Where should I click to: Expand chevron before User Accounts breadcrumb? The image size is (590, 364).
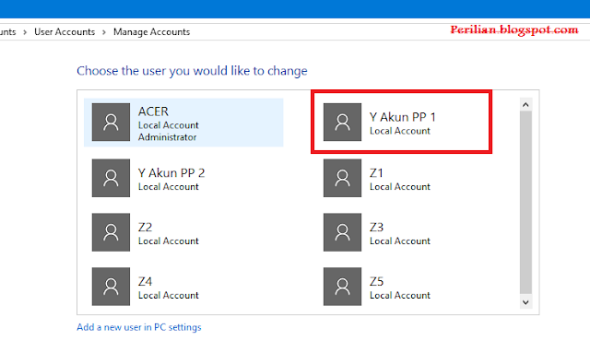coord(25,32)
